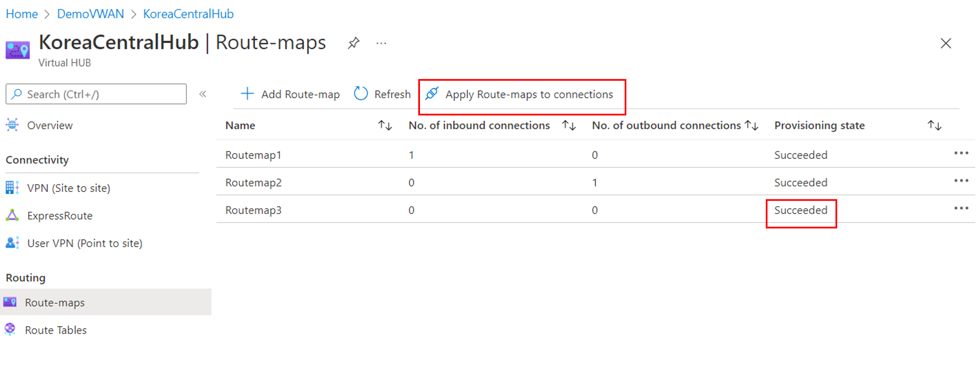Viewport: 980px width, 374px height.
Task: Open more options for Routemap3 row
Action: click(x=961, y=208)
